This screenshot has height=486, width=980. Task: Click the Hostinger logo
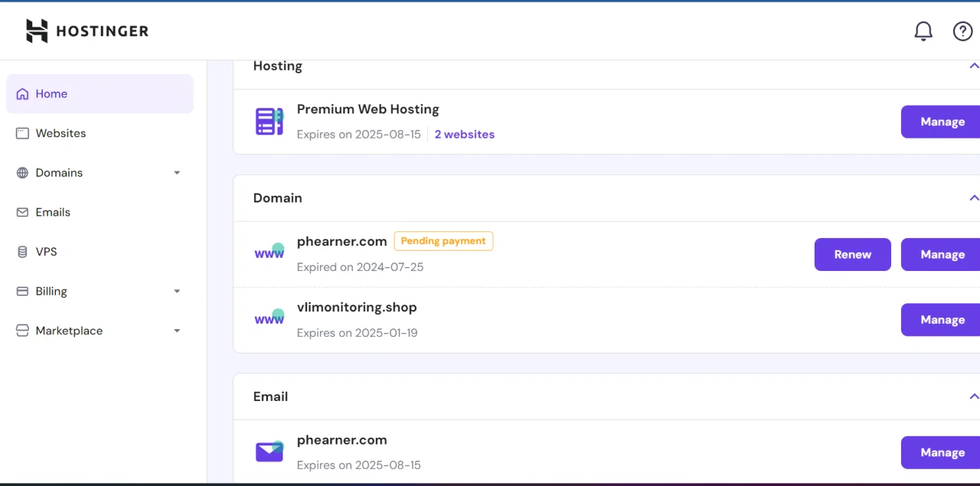87,31
